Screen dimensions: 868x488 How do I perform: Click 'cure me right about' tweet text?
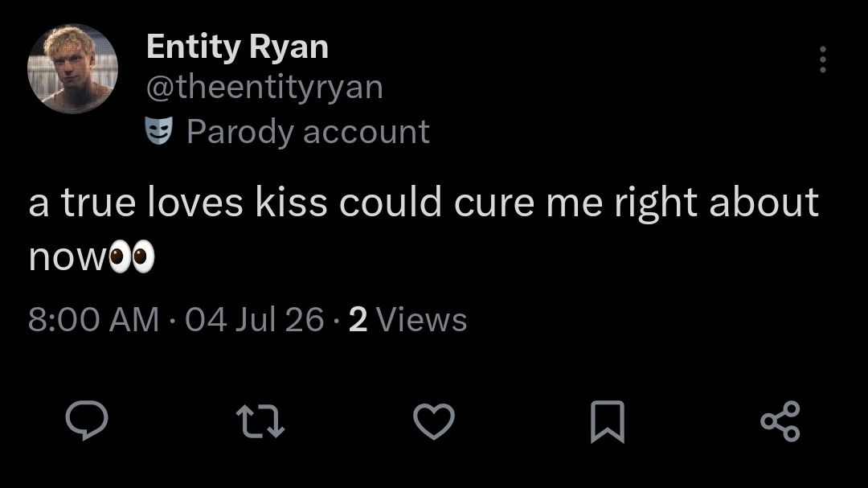(x=636, y=203)
